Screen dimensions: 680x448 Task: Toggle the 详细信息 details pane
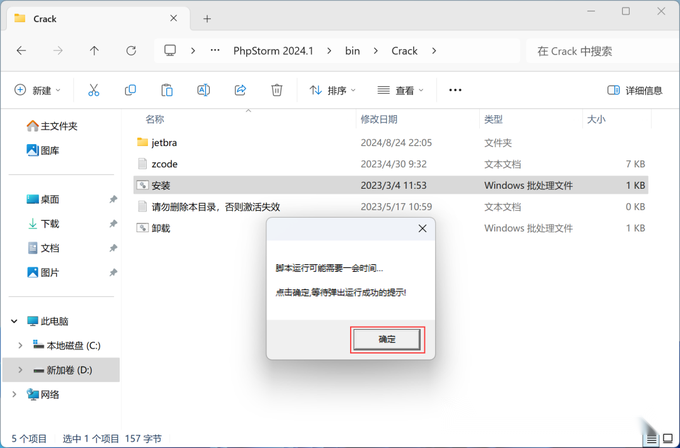click(x=634, y=90)
